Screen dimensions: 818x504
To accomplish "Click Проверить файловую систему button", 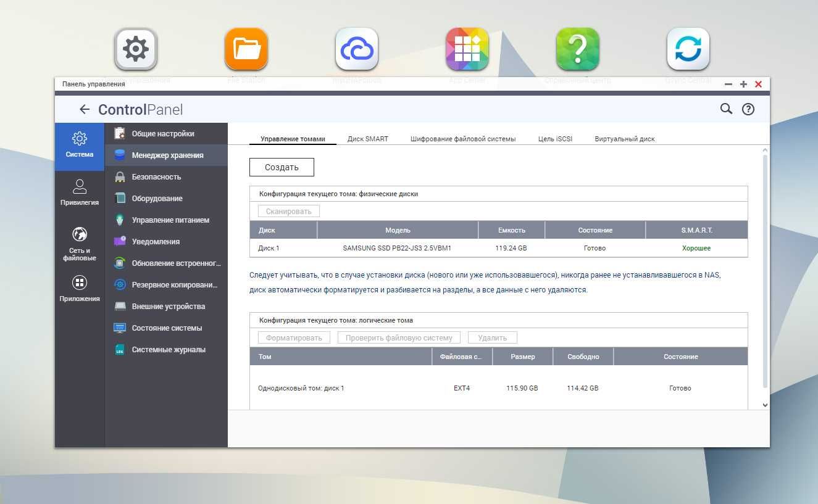I will [399, 337].
